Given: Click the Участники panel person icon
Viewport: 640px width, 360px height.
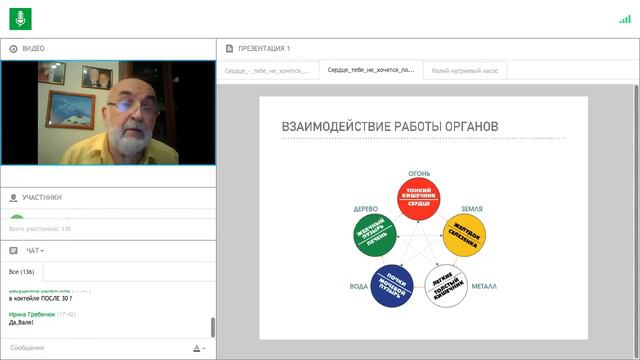Looking at the screenshot, I should point(13,198).
